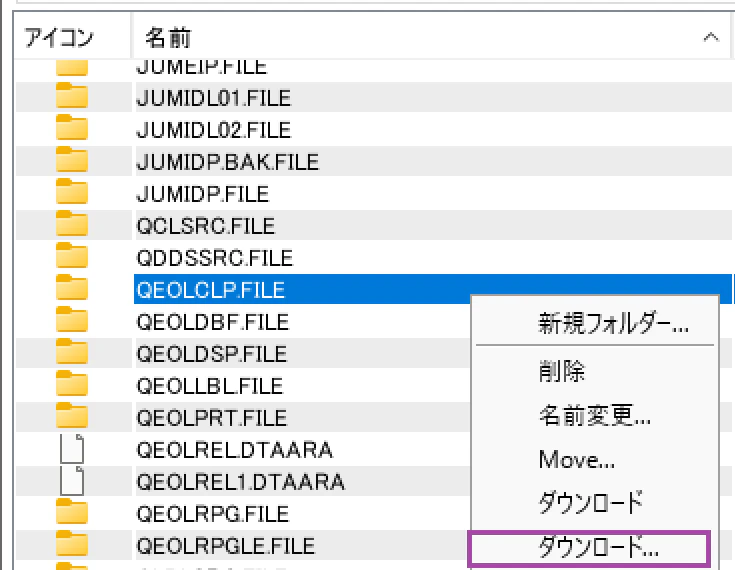Select the folder icon beside QEOLDBF.FILE

point(72,319)
